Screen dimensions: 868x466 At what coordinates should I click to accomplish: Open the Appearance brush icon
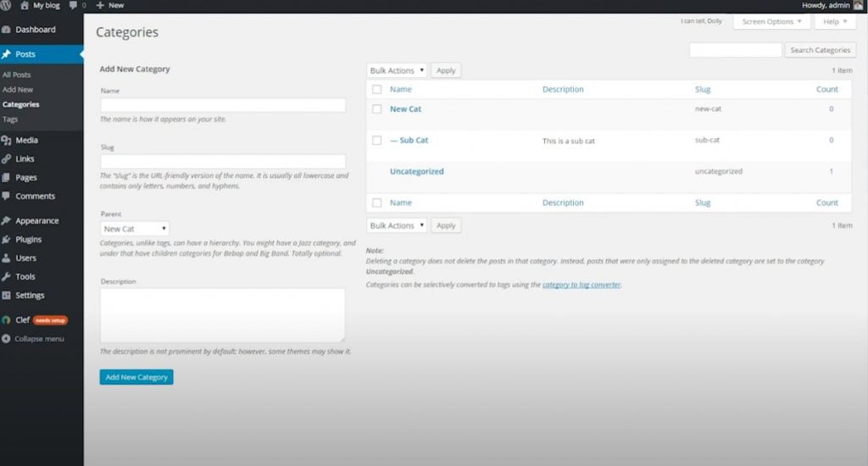click(7, 221)
